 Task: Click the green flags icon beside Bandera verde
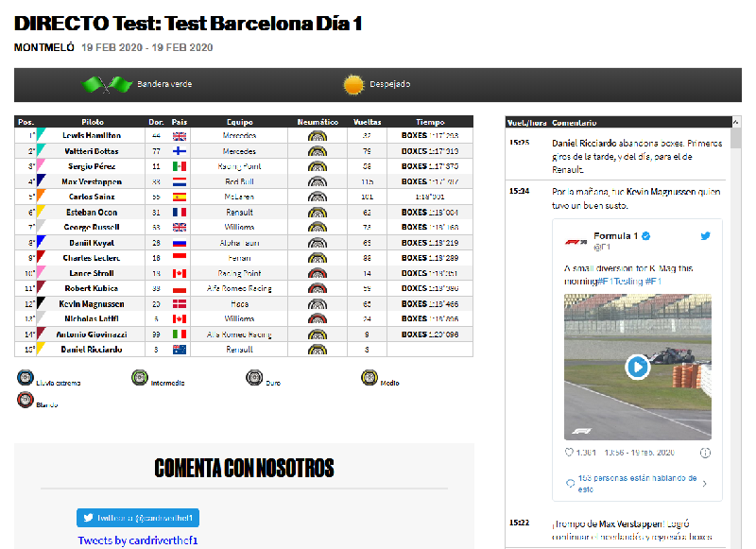click(x=107, y=84)
